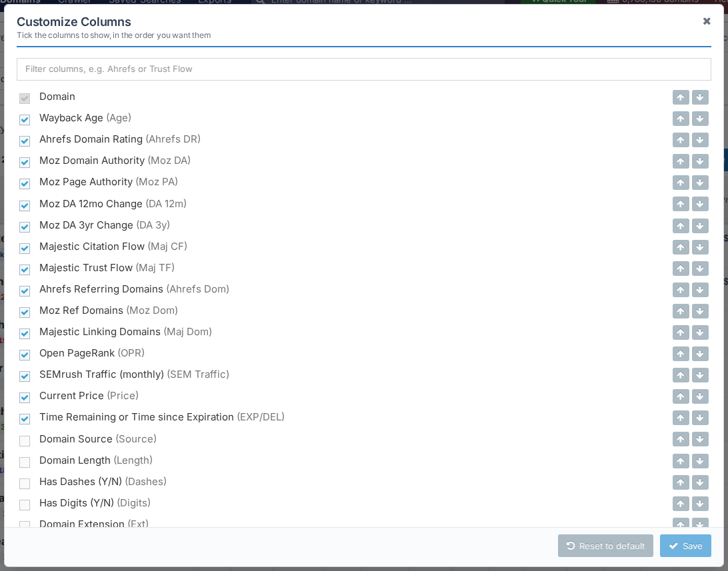The height and width of the screenshot is (571, 728).
Task: Tick the Domain Source checkbox
Action: (x=25, y=440)
